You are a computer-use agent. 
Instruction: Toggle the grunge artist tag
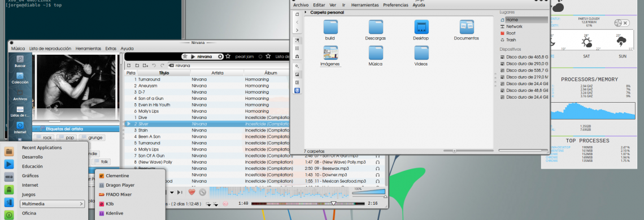[92, 138]
